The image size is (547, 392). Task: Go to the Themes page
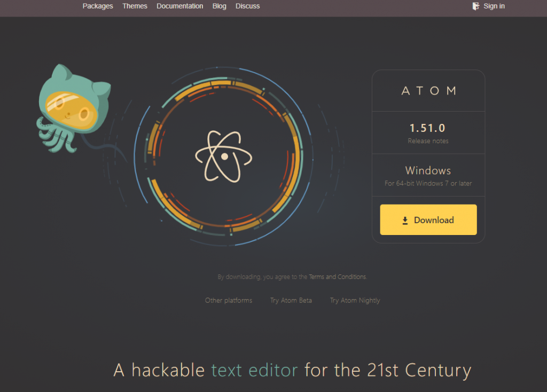(135, 6)
